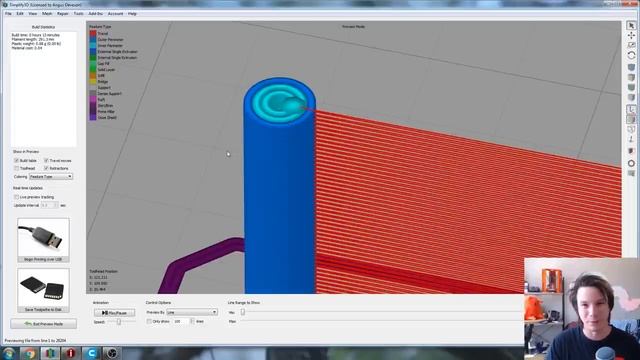Open the Preview By dropdown
This screenshot has height=360, width=640.
[192, 312]
